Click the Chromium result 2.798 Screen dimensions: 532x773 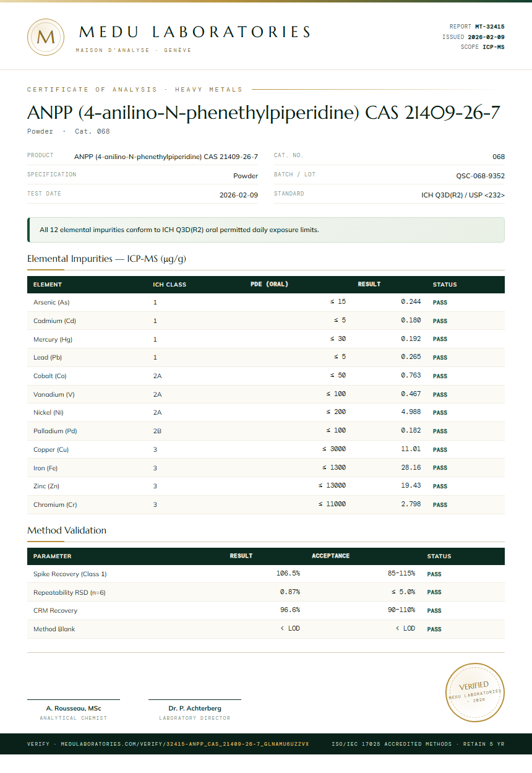coord(411,504)
